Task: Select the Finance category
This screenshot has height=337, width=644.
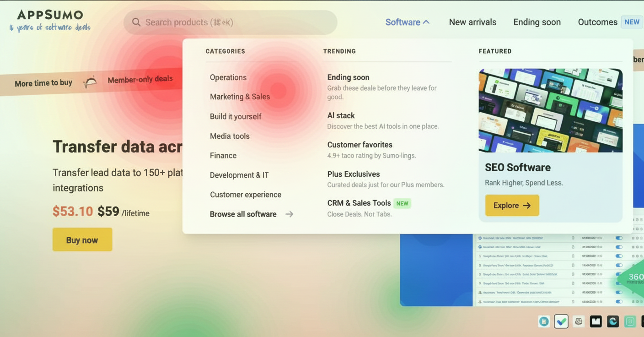Action: [223, 155]
